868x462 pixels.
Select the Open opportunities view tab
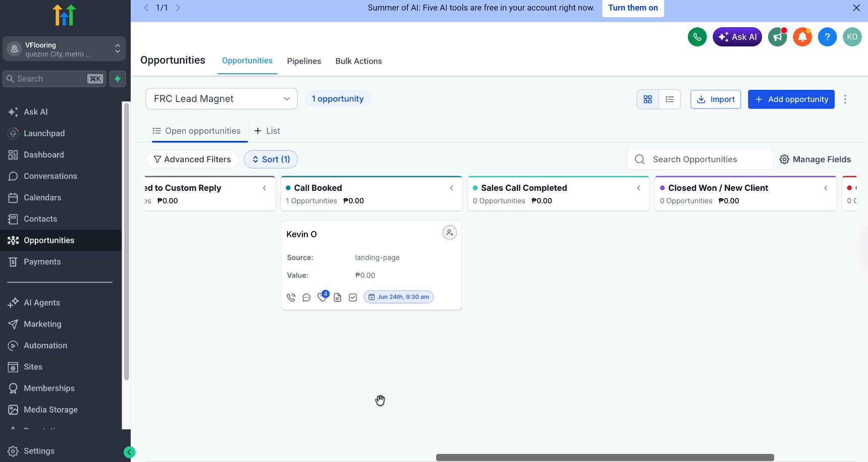pyautogui.click(x=197, y=131)
